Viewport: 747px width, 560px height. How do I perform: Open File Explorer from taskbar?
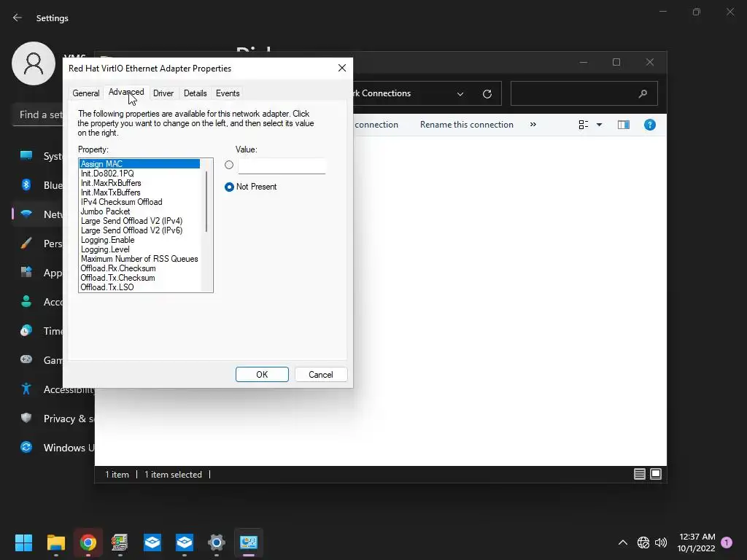[56, 542]
